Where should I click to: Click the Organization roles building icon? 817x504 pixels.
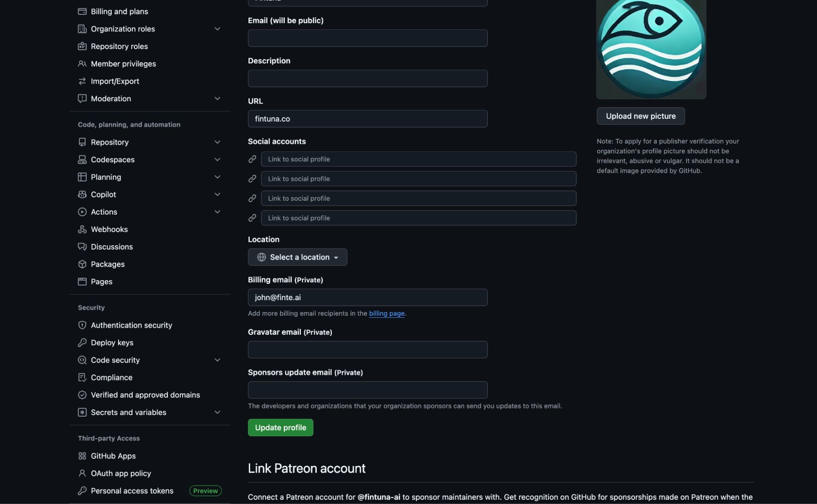tap(82, 29)
